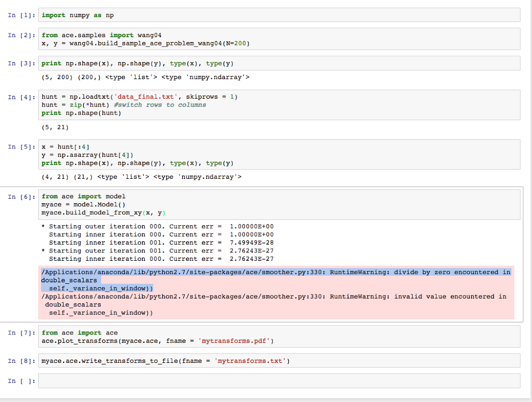Screen dimensions: 532x402
Task: Click first outer iteration 000 output line
Action: pyautogui.click(x=157, y=227)
